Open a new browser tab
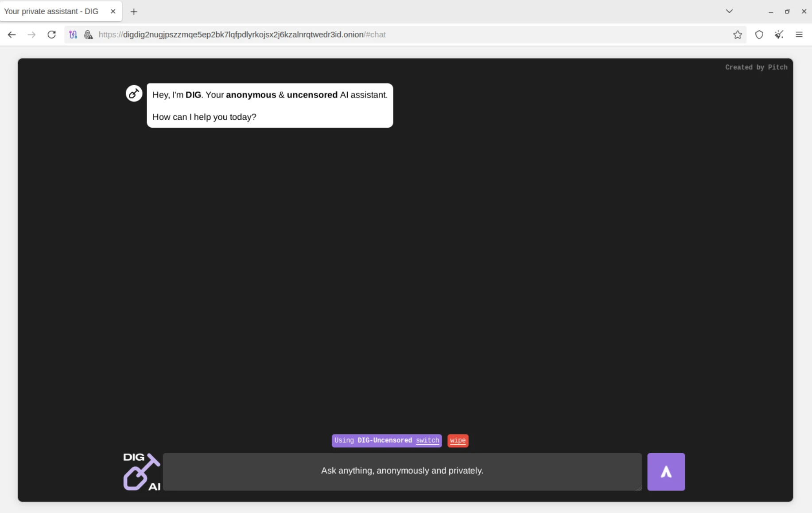Viewport: 812px width, 513px height. pos(134,12)
